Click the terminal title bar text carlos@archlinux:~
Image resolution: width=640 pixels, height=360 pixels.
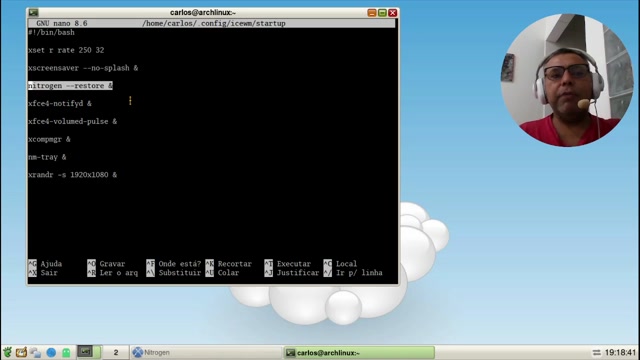203,13
